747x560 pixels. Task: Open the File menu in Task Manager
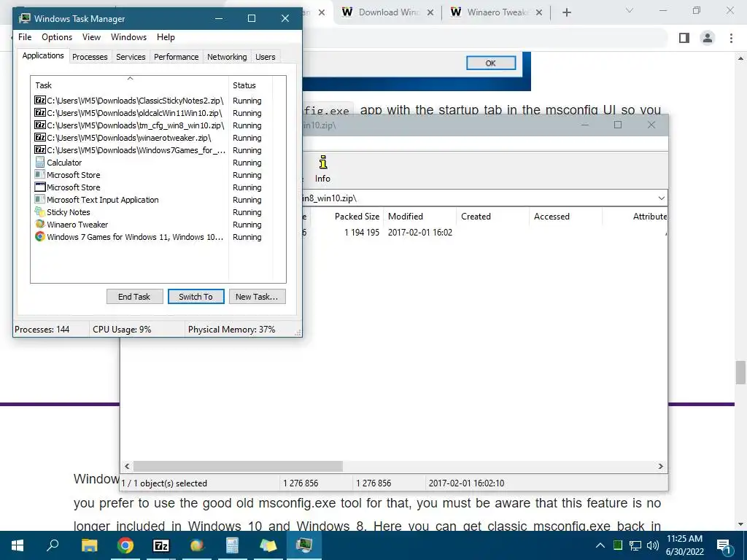click(25, 37)
